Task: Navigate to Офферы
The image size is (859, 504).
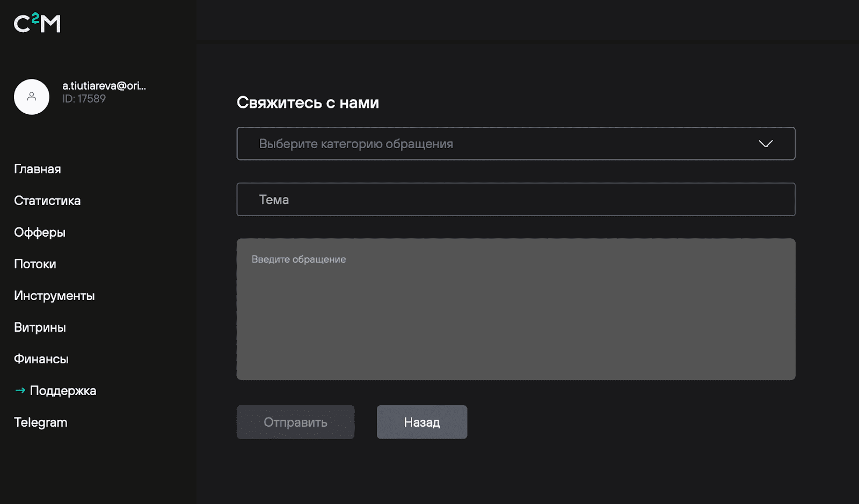Action: click(x=39, y=232)
